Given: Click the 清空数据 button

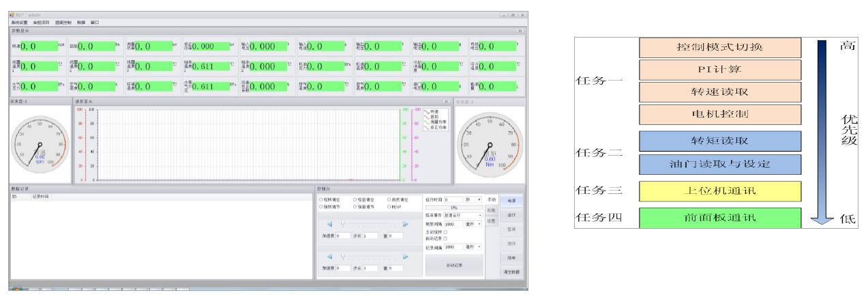Looking at the screenshot, I should coord(511,272).
